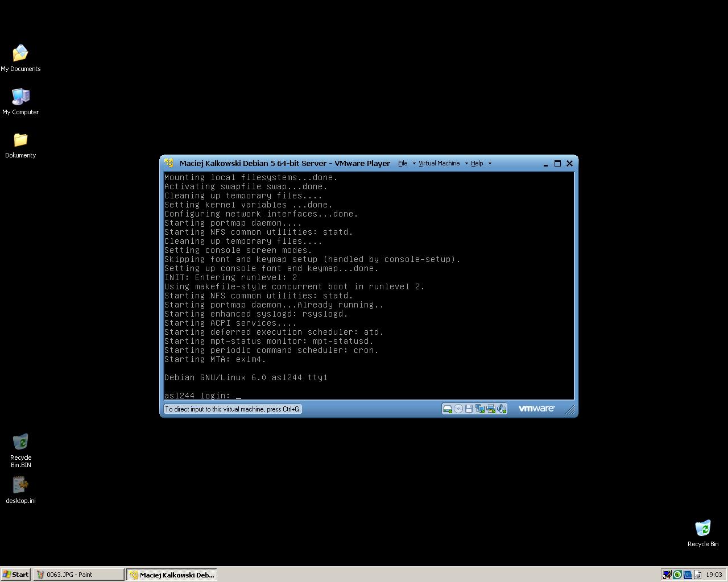
Task: Click the floppy drive device icon
Action: [469, 409]
